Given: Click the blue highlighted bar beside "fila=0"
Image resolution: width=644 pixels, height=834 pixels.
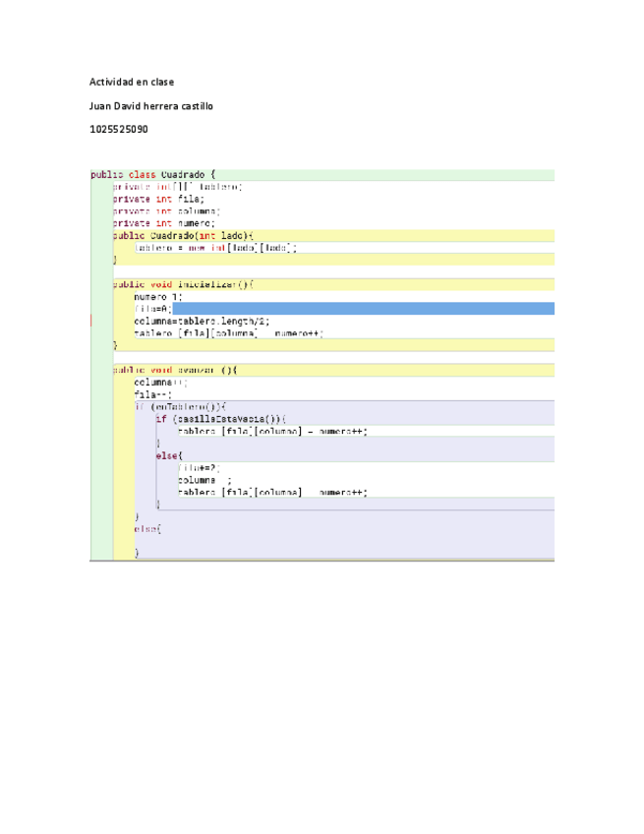Looking at the screenshot, I should click(364, 309).
